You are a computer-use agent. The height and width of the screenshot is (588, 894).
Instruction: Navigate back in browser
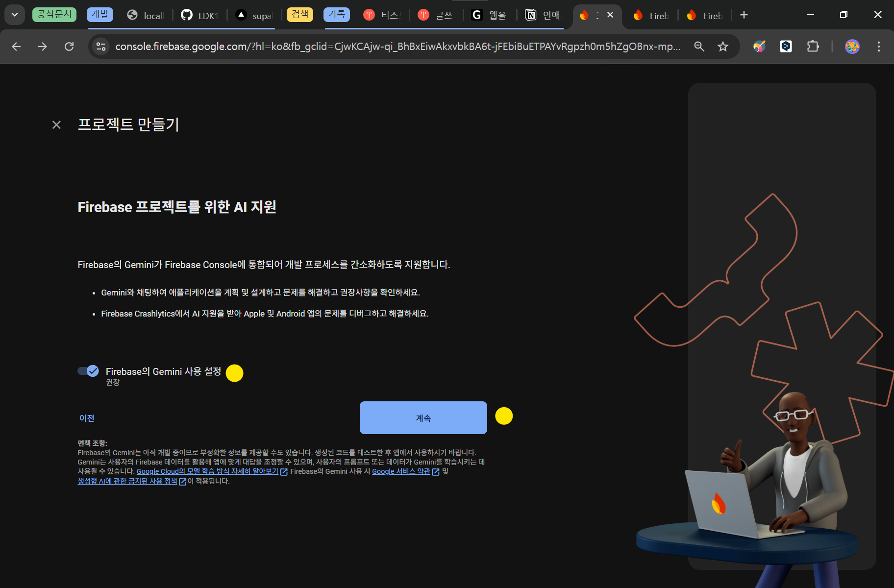coord(16,47)
